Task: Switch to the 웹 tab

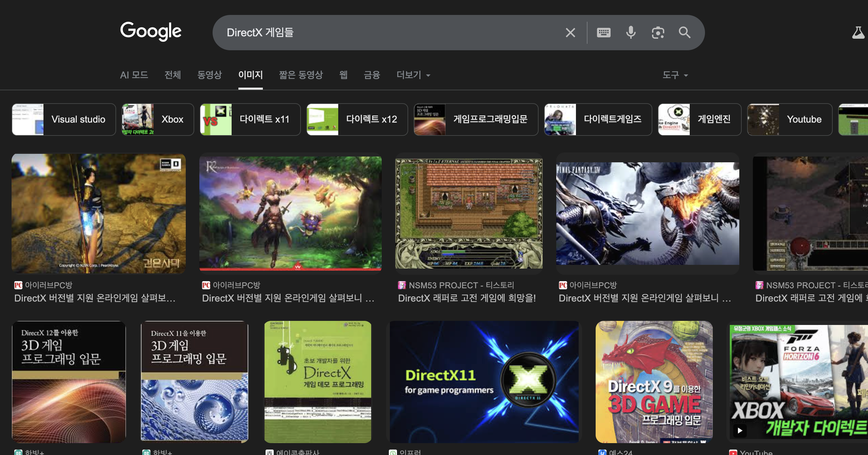Action: pos(343,75)
